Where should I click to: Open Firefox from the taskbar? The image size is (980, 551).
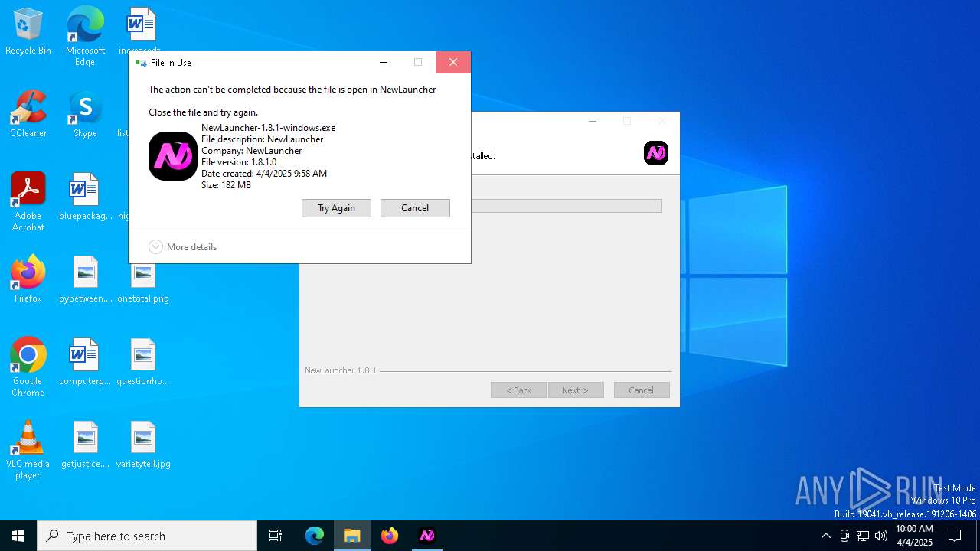coord(390,536)
